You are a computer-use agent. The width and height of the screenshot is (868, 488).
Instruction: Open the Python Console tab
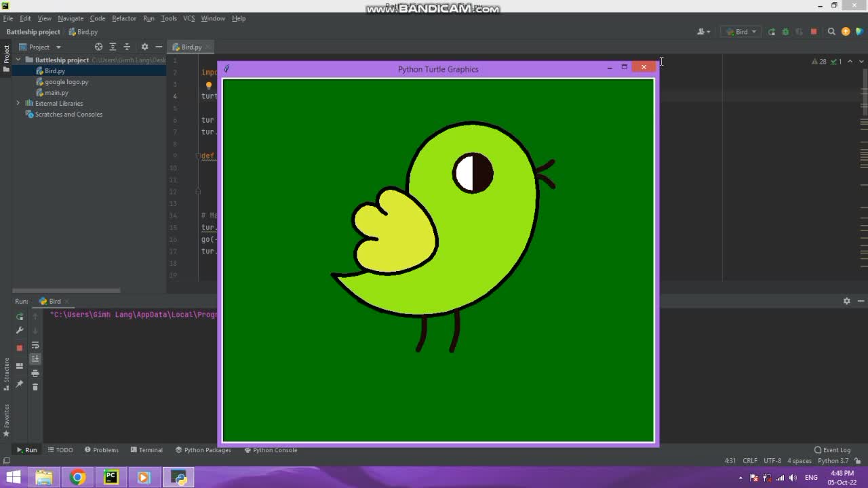pyautogui.click(x=271, y=450)
